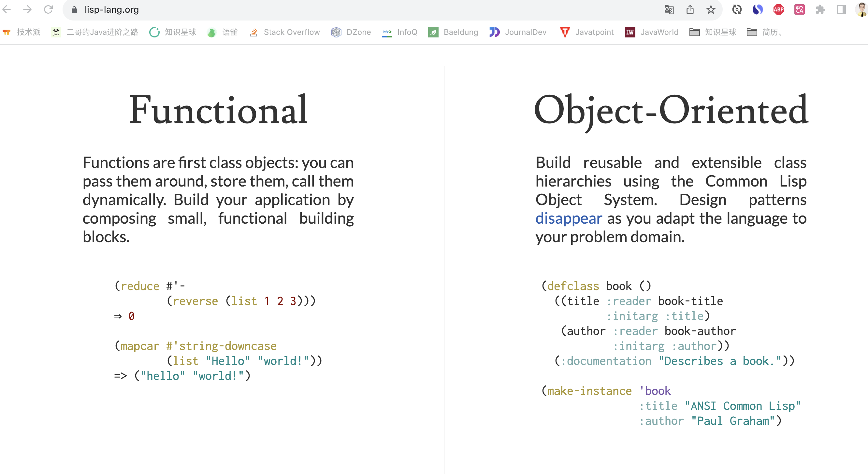Go back to the previous page
Image resolution: width=868 pixels, height=474 pixels.
[x=7, y=9]
